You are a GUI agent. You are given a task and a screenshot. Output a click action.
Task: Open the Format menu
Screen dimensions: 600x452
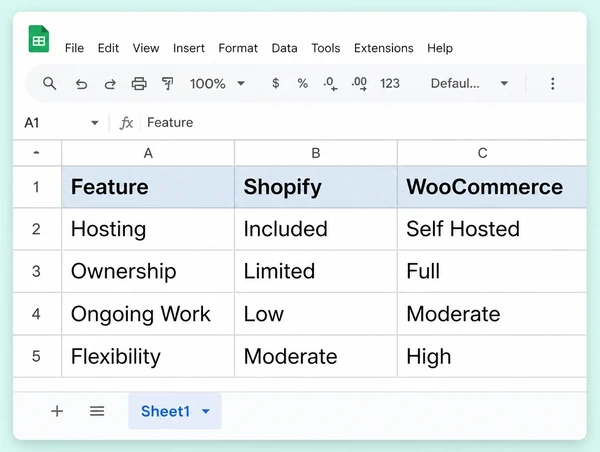(238, 48)
